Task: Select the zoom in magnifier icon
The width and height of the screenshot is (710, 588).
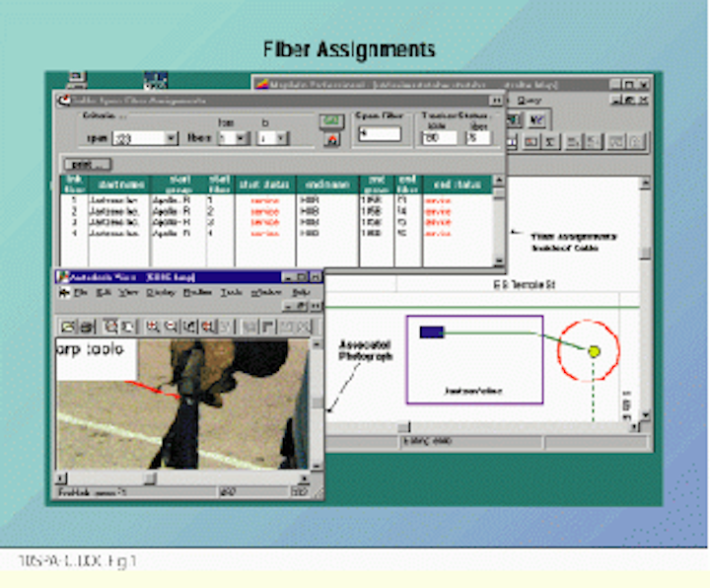Action: point(153,326)
